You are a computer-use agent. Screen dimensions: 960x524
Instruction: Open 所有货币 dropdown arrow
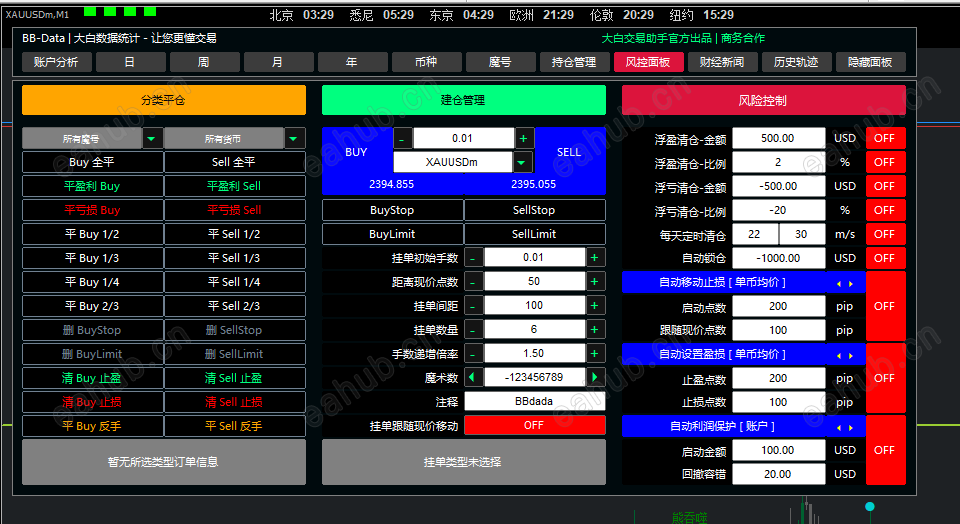click(x=294, y=138)
